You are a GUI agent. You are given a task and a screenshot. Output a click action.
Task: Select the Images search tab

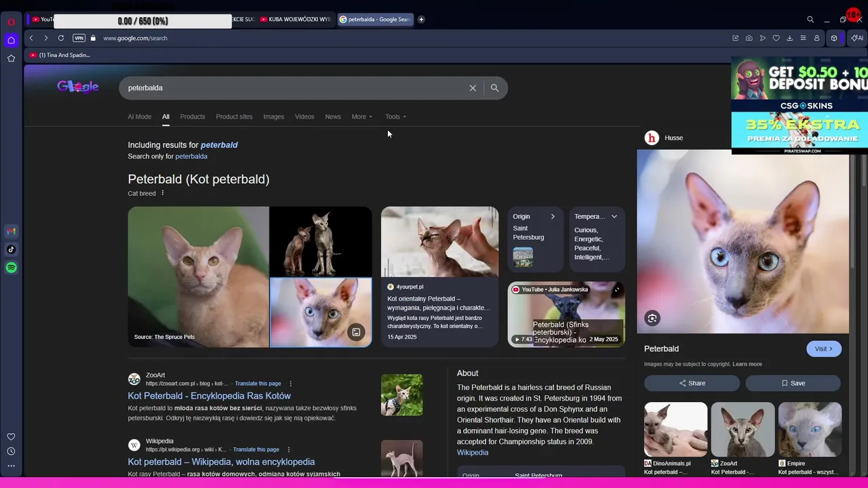coord(274,117)
